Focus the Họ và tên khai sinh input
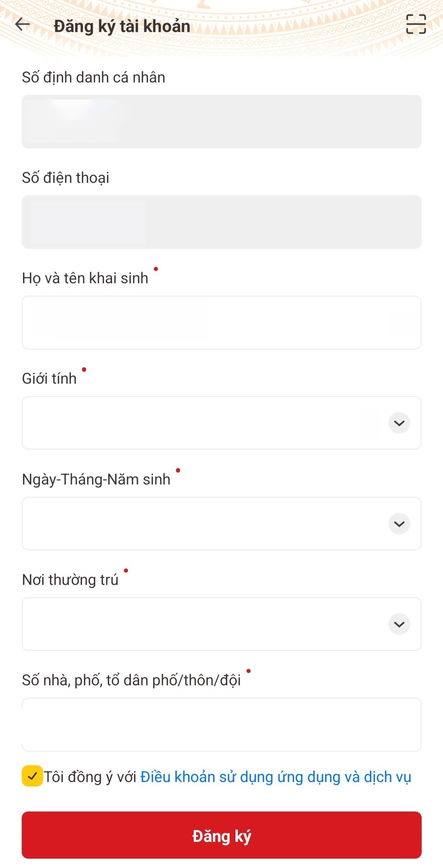This screenshot has width=443, height=868. click(221, 323)
